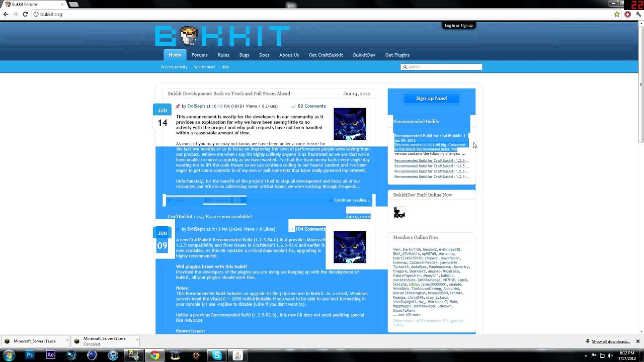
Task: Expand first Minecraft_Server download arrow menu
Action: click(x=67, y=341)
